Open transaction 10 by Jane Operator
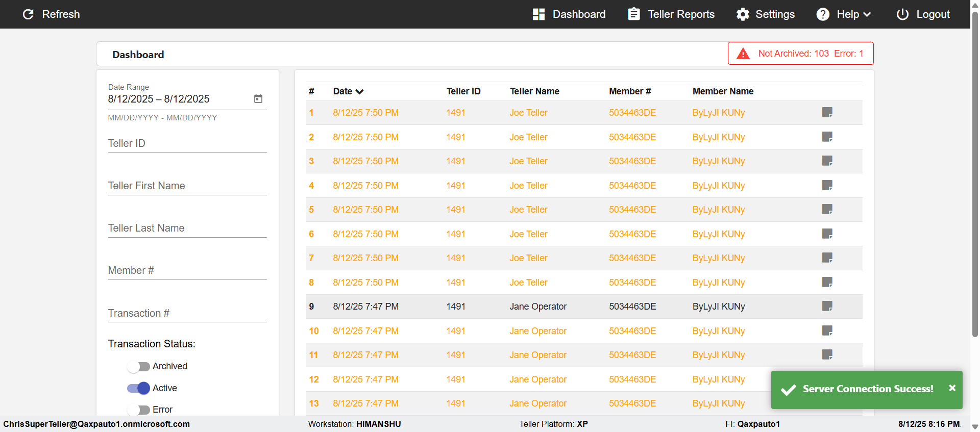 tap(584, 331)
